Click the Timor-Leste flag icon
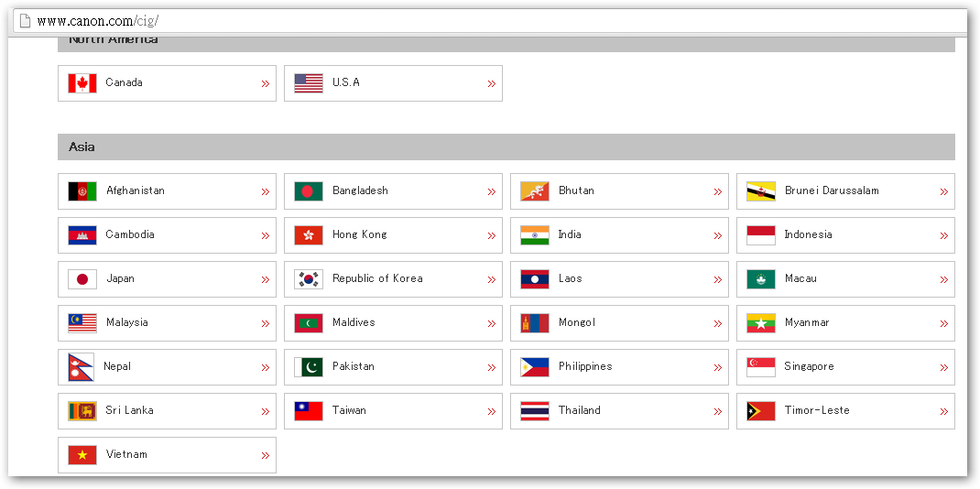Viewport: 980px width, 489px height. click(761, 411)
